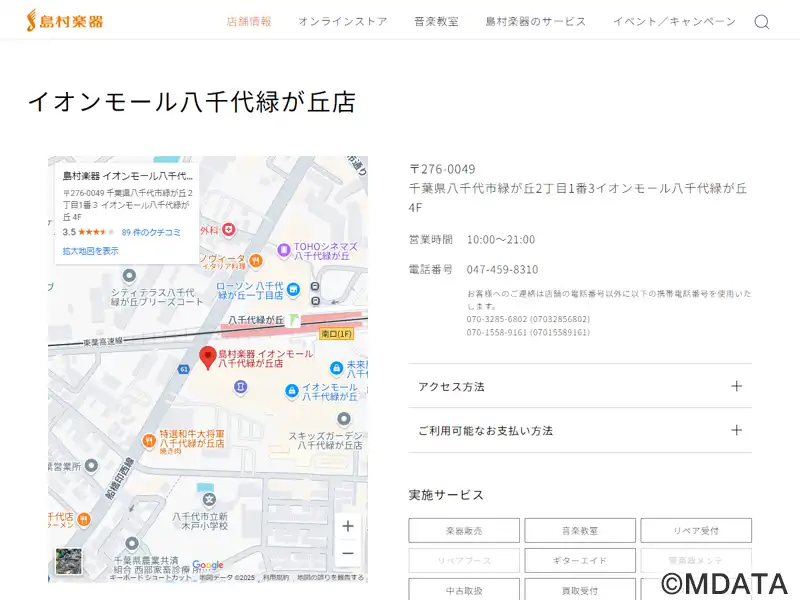The image size is (800, 600).
Task: Click the 中古取扱 service button
Action: pyautogui.click(x=464, y=590)
